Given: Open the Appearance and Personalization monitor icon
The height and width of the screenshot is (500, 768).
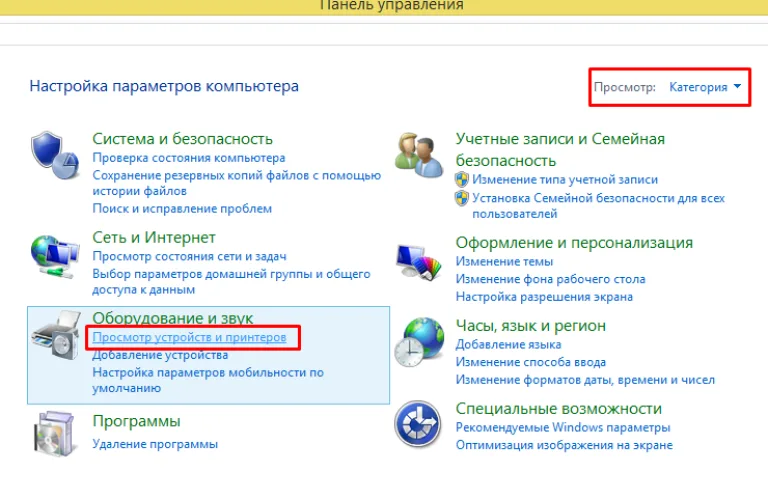Looking at the screenshot, I should click(418, 262).
